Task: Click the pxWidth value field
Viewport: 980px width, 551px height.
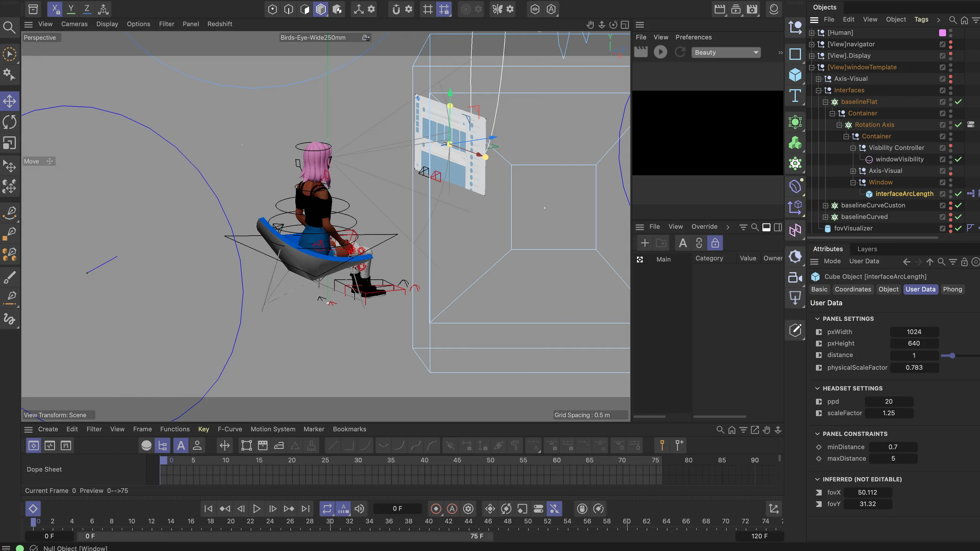Action: (x=914, y=332)
